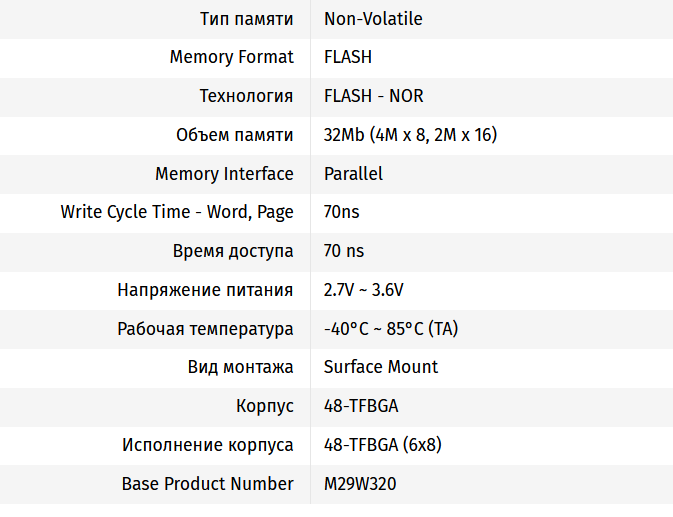The width and height of the screenshot is (673, 517).
Task: Select the "M29W320" base product number
Action: [x=362, y=484]
